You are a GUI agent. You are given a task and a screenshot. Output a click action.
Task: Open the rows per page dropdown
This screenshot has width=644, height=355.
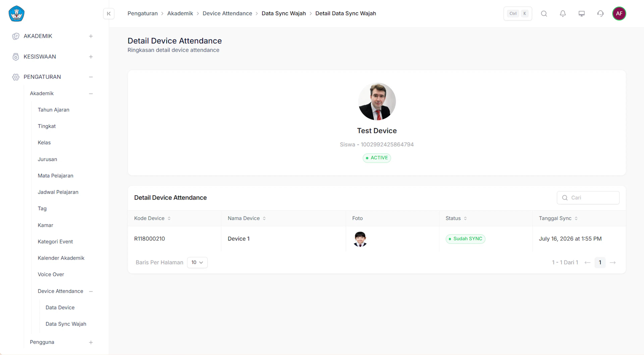(x=197, y=263)
